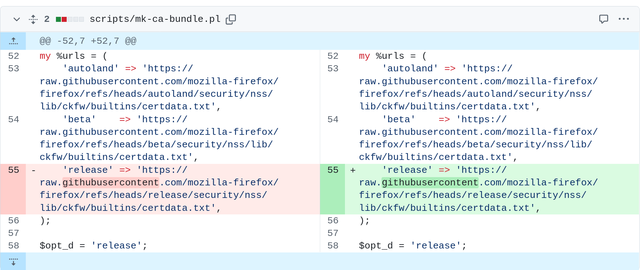Screen dimensions: 644x270
Task: Expand hidden lines below line 58
Action: [x=13, y=261]
